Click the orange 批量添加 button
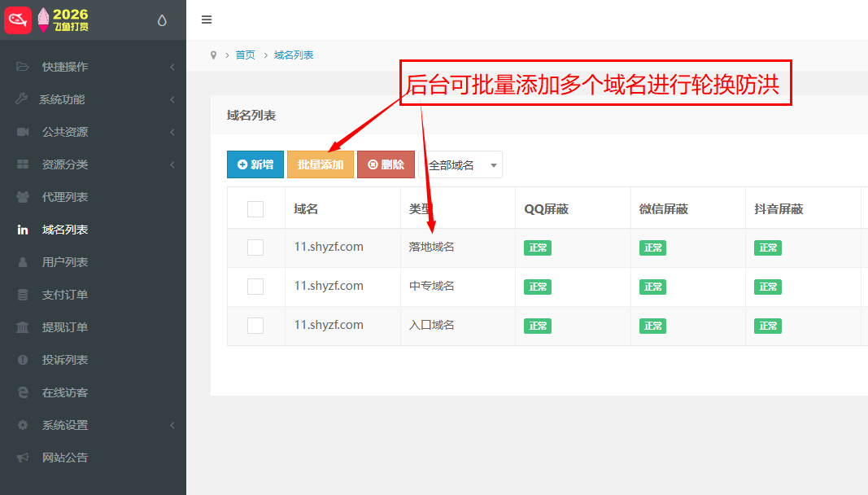This screenshot has height=495, width=868. (321, 164)
